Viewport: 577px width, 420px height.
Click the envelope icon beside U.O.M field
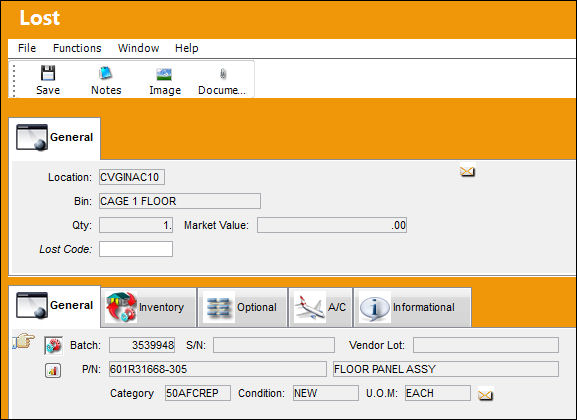click(485, 395)
